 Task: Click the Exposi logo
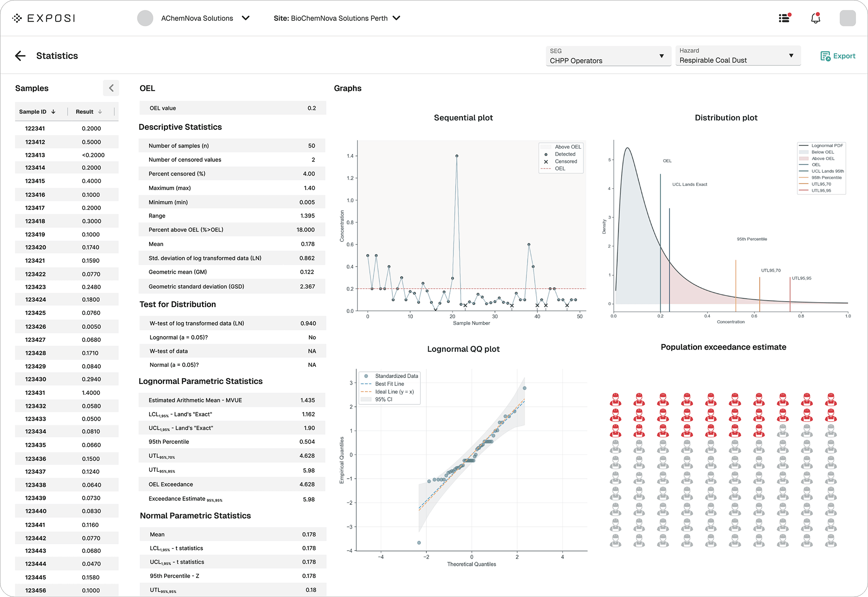(44, 18)
